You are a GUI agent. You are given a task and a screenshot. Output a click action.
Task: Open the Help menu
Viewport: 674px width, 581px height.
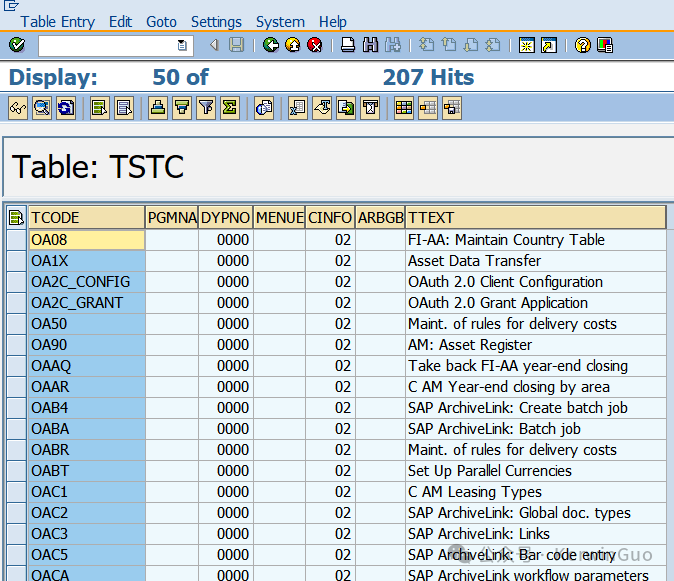[x=333, y=21]
